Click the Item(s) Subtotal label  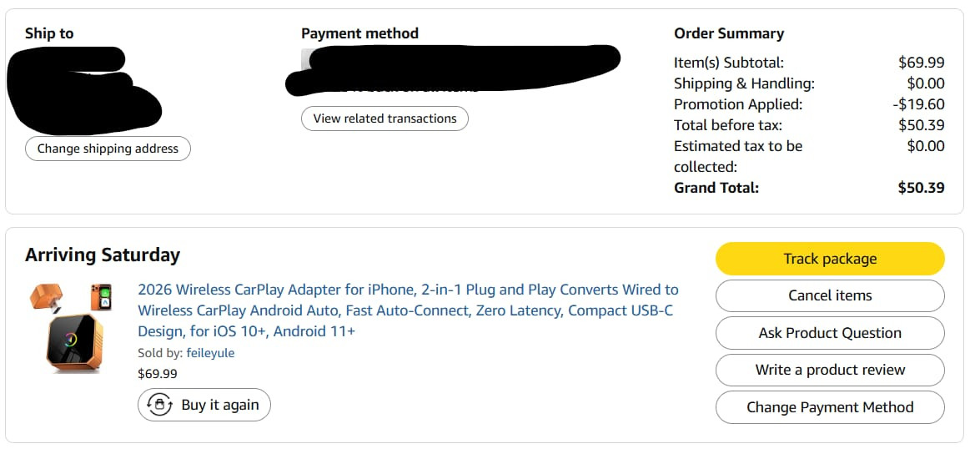(729, 63)
